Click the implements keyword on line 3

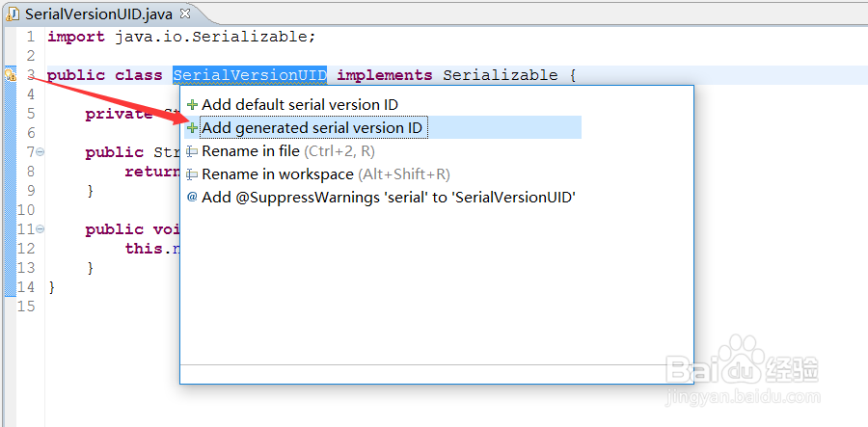coord(385,76)
